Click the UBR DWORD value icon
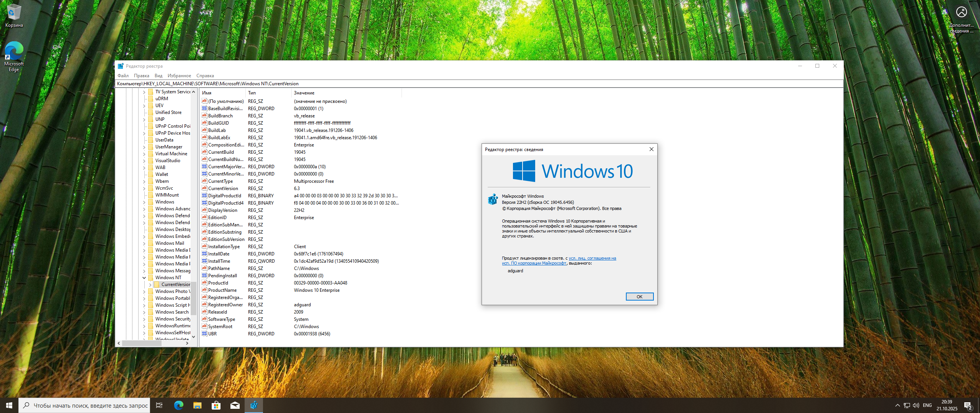The width and height of the screenshot is (980, 413). 204,334
